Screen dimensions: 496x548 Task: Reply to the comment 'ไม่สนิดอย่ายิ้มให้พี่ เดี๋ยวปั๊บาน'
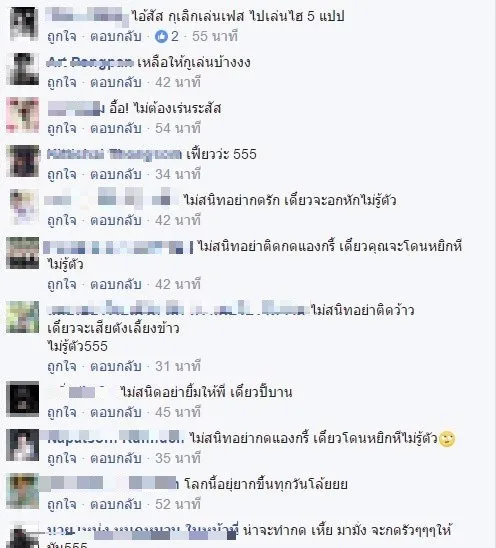pyautogui.click(x=116, y=412)
